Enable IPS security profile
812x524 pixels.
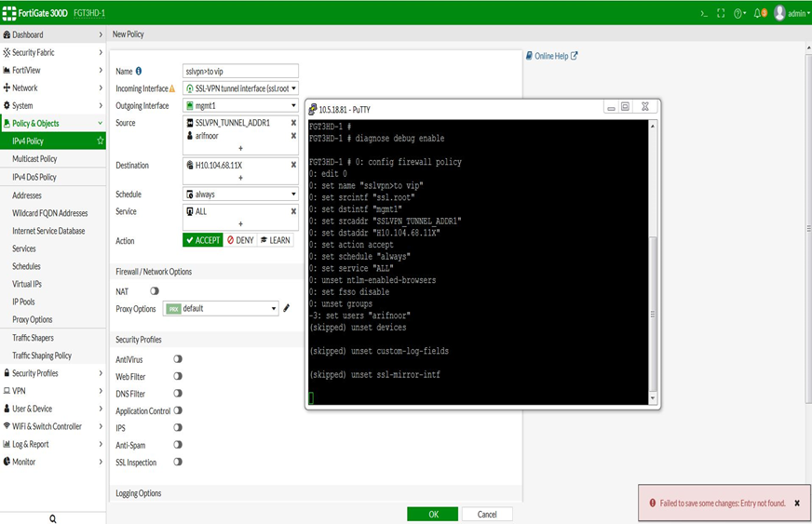178,427
